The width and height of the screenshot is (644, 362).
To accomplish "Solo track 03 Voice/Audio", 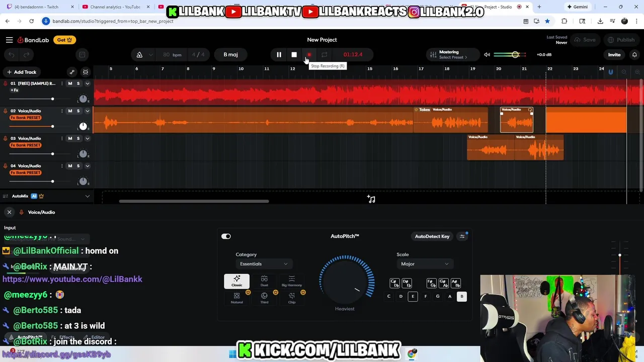I will 78,138.
